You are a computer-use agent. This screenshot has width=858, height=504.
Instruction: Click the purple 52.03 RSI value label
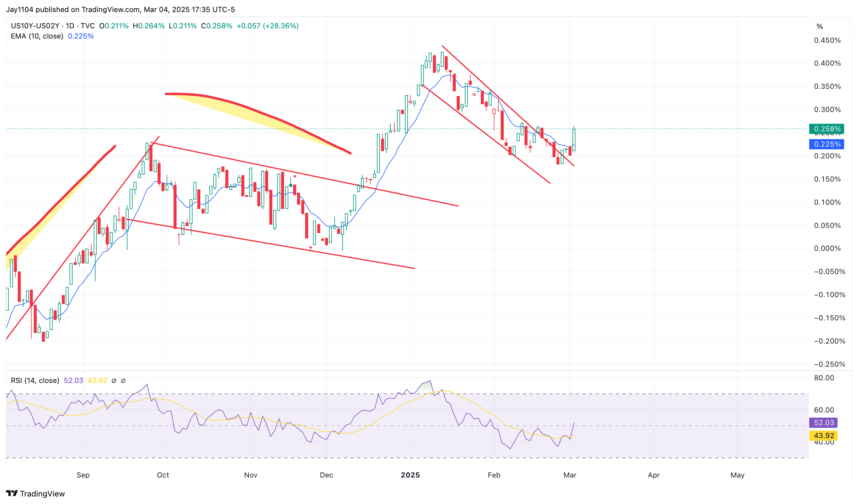824,423
